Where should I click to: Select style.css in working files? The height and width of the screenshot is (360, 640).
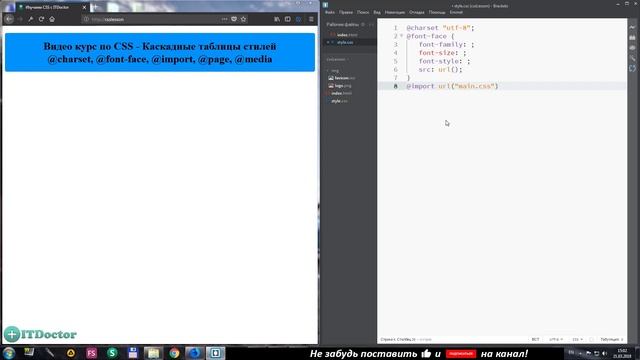pyautogui.click(x=345, y=42)
